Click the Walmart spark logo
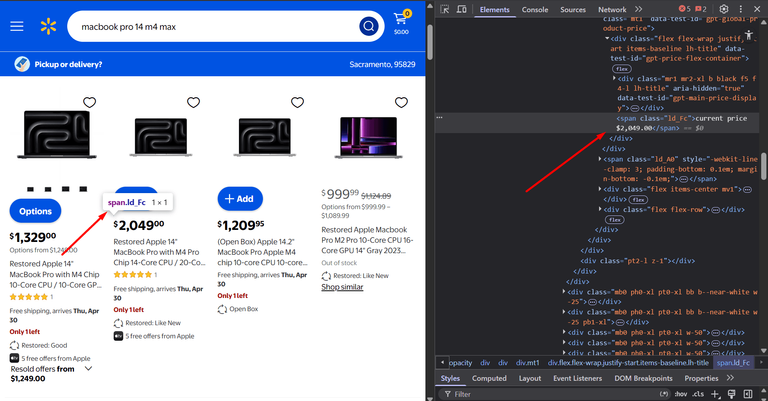Screen dimensions: 768x401 tap(48, 26)
